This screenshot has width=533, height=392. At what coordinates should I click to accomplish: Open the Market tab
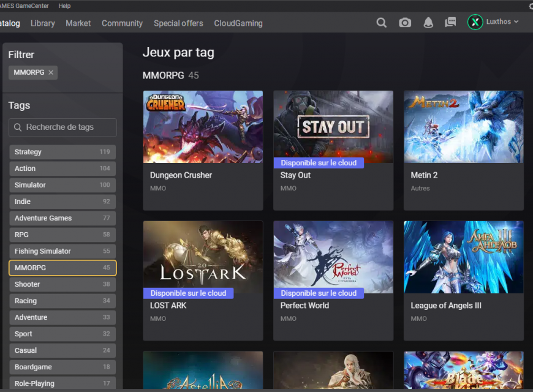(x=78, y=23)
